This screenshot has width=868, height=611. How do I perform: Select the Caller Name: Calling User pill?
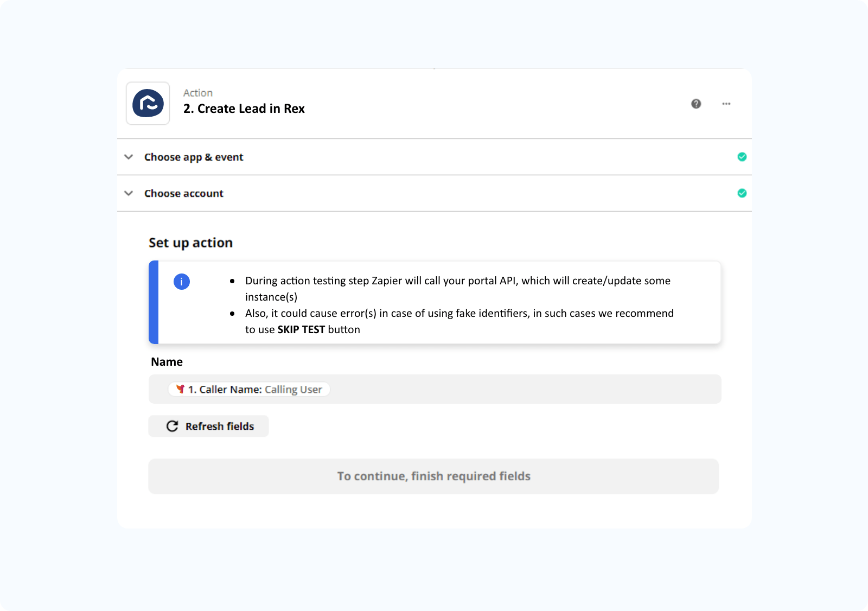click(x=248, y=389)
